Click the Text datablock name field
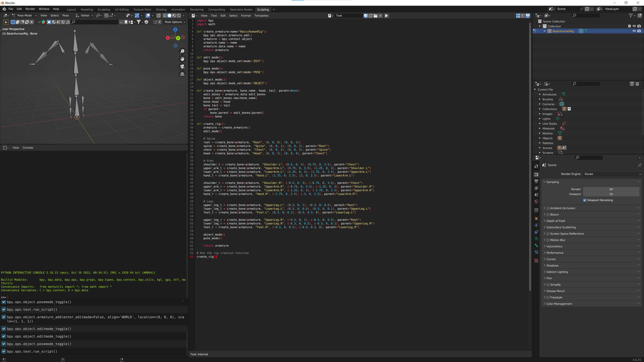The width and height of the screenshot is (644, 362). tap(348, 15)
